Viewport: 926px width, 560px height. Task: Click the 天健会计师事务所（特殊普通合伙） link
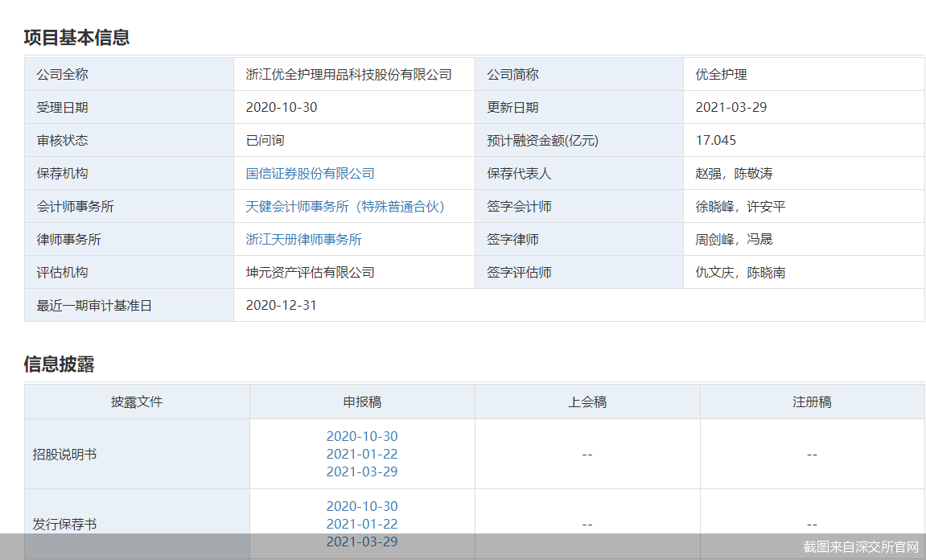point(345,207)
